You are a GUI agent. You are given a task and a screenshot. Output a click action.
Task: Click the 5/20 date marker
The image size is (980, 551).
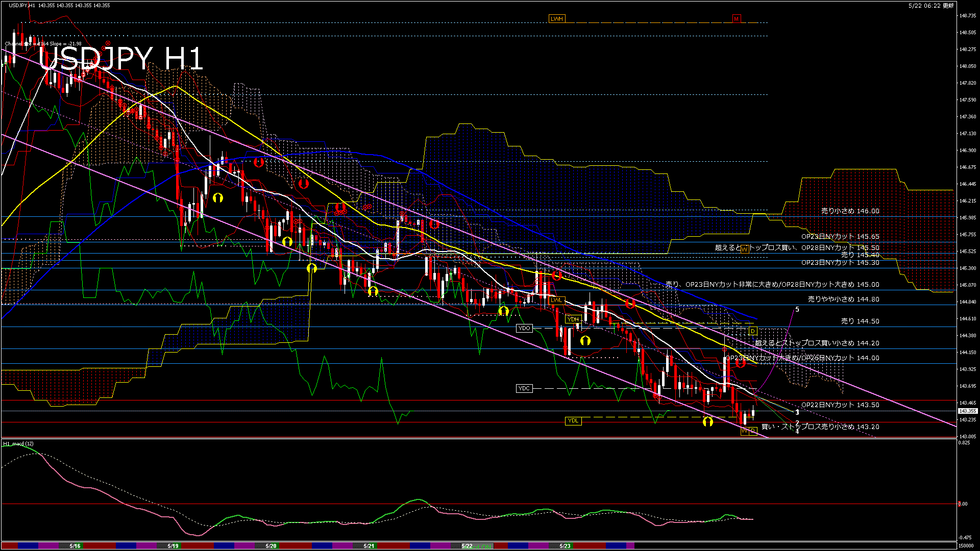point(271,546)
